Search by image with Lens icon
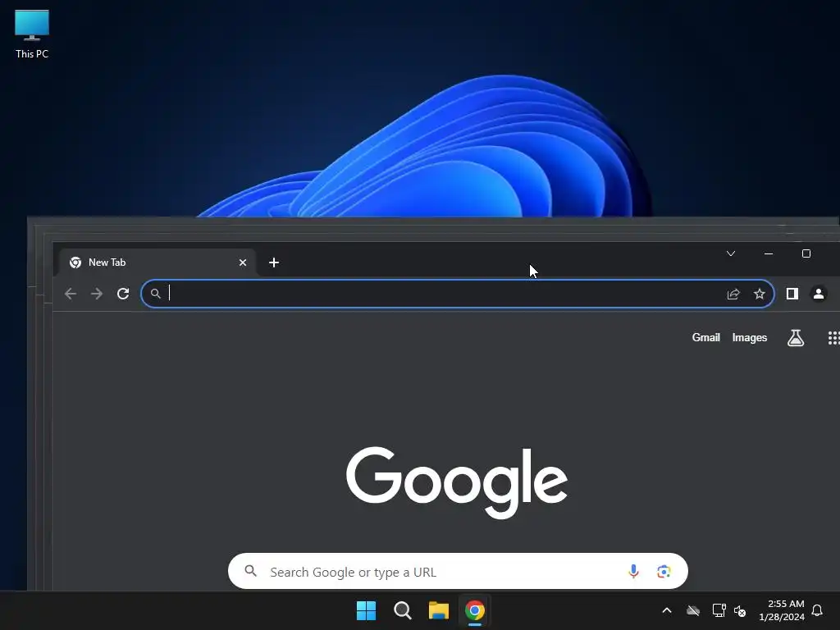 (664, 572)
